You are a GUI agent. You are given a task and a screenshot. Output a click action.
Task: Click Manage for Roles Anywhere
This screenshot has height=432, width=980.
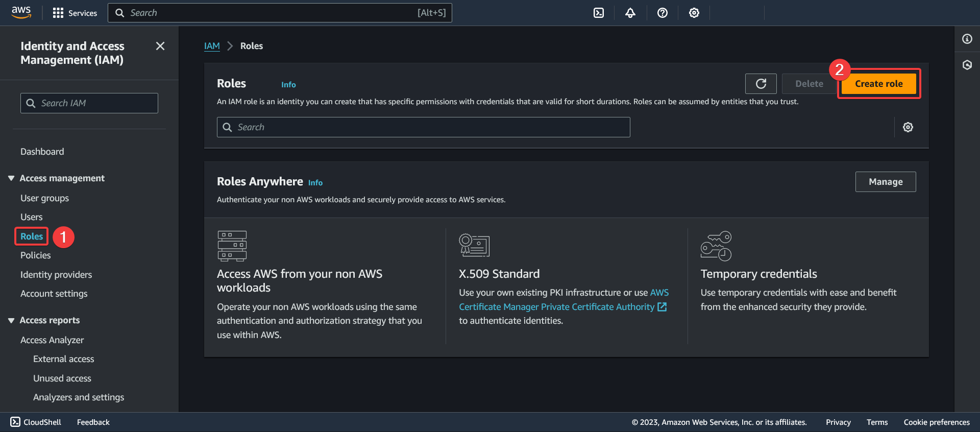click(x=886, y=182)
